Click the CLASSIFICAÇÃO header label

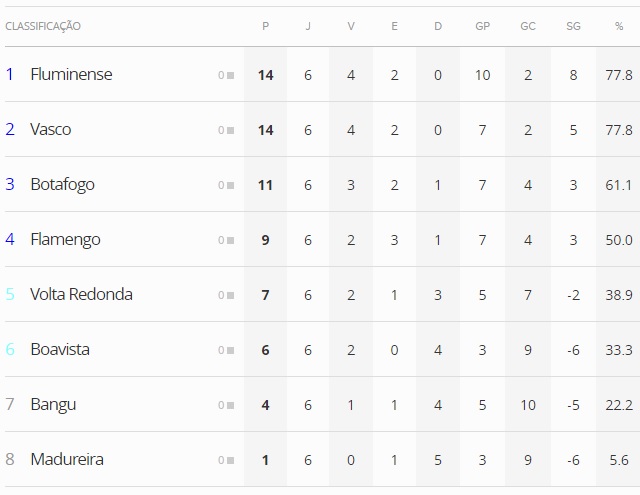[x=43, y=26]
